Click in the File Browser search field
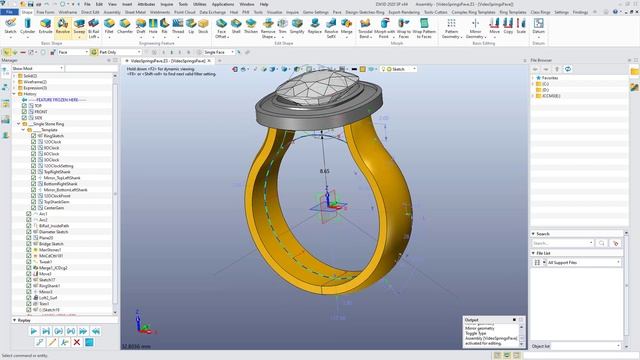The width and height of the screenshot is (640, 360). 562,243
